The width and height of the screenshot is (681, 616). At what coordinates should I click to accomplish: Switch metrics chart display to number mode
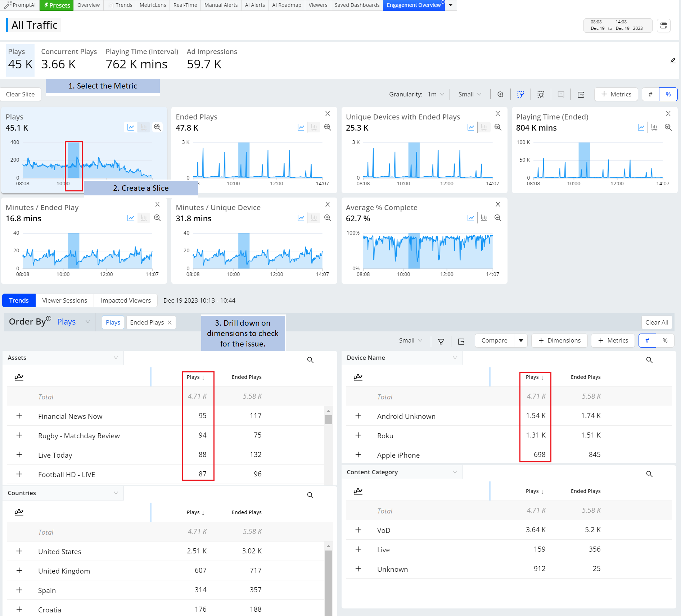click(x=650, y=94)
